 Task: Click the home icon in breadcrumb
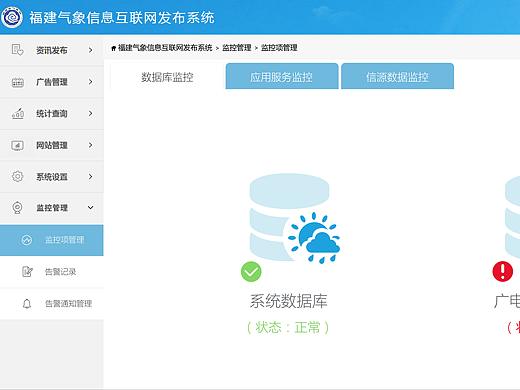tap(113, 48)
